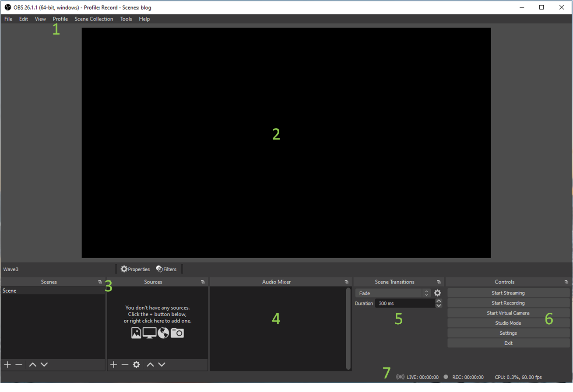573x392 pixels.
Task: Increase transition duration with the up stepper
Action: [439, 301]
